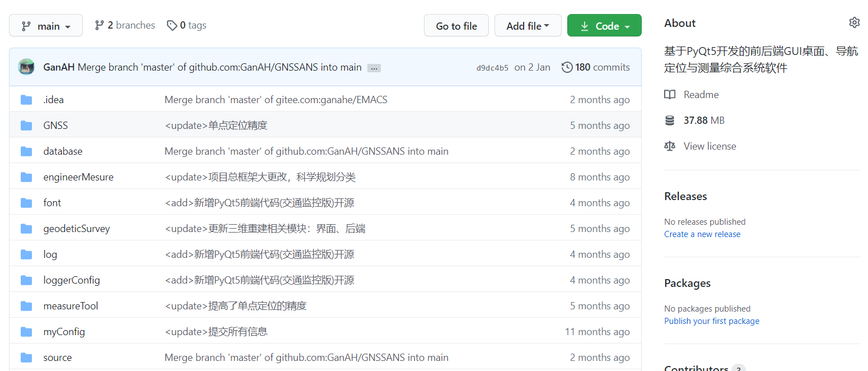Viewport: 868px width, 371px height.
Task: Click the clock icon beside 180 commits
Action: click(x=567, y=67)
